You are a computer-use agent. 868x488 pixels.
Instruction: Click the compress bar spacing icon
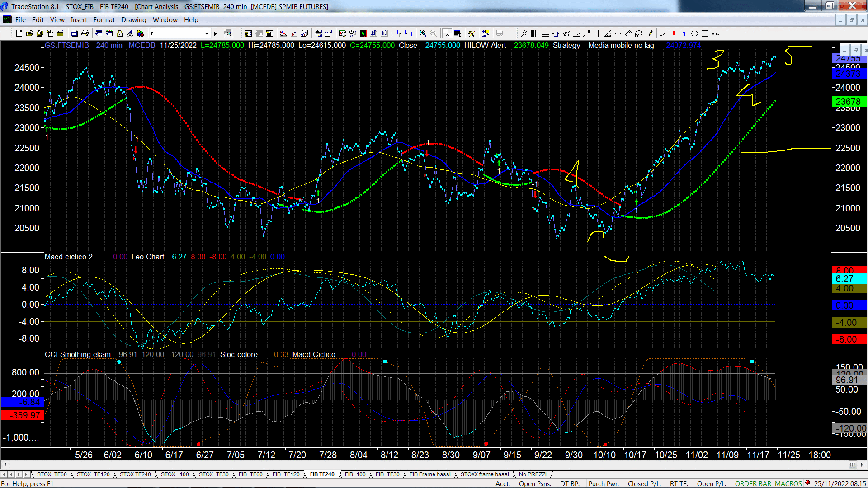pos(398,33)
